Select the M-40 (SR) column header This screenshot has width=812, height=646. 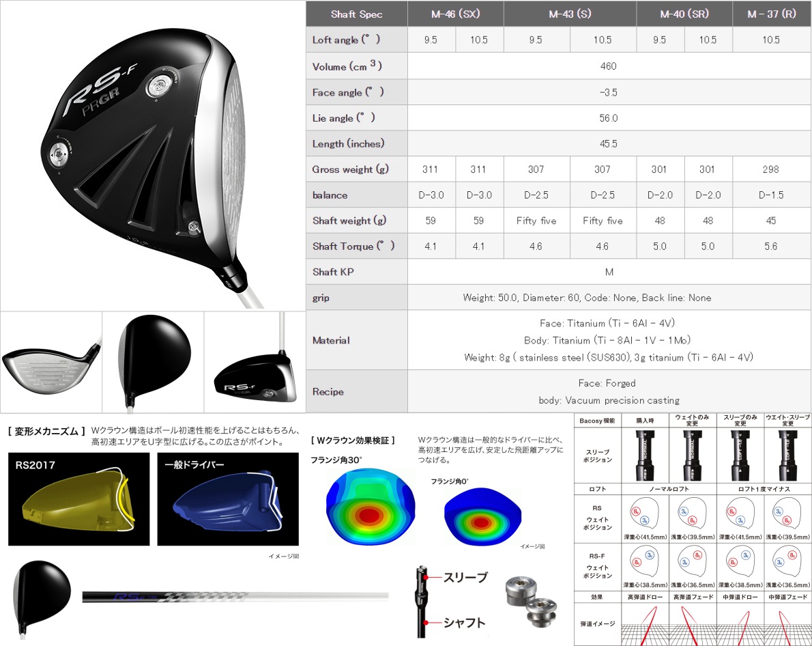click(x=684, y=14)
